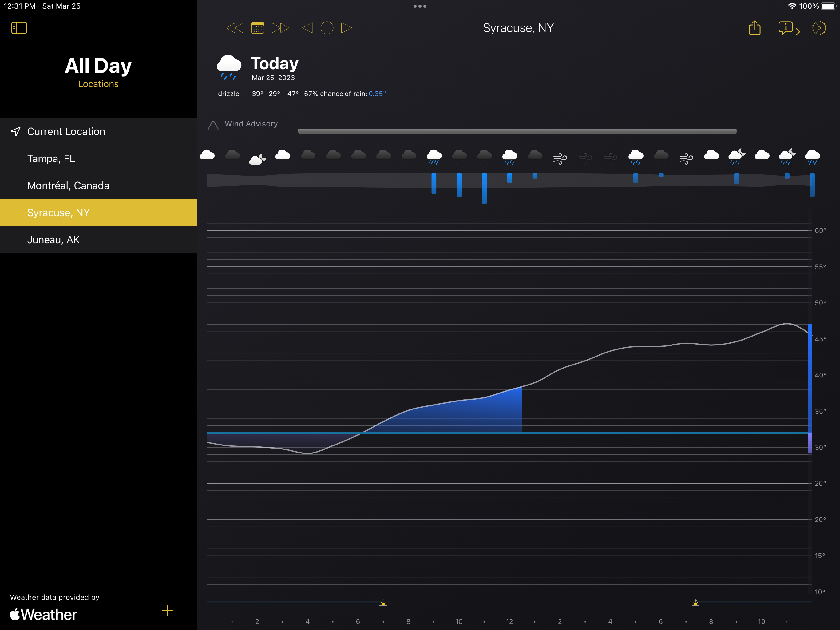The height and width of the screenshot is (630, 840).
Task: Tap the first bright wind icon
Action: [x=560, y=158]
